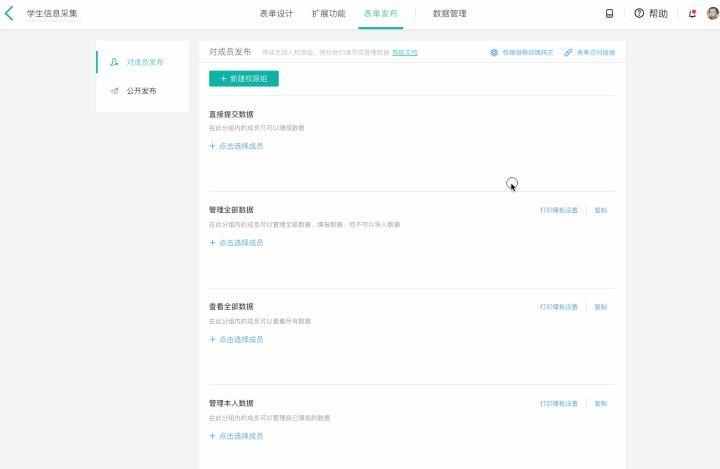Screen dimensions: 720x469
Task: Select 对成员发布 in the sidebar
Action: pos(144,62)
